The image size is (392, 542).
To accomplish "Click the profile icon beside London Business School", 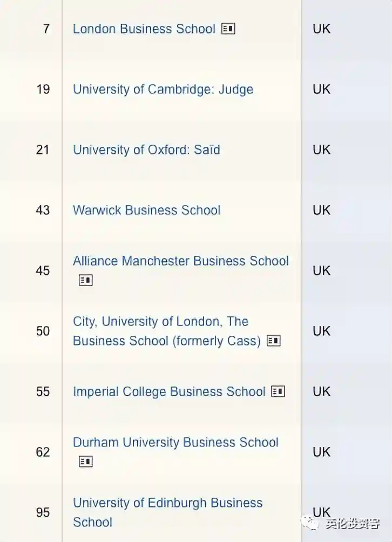I will tap(228, 29).
